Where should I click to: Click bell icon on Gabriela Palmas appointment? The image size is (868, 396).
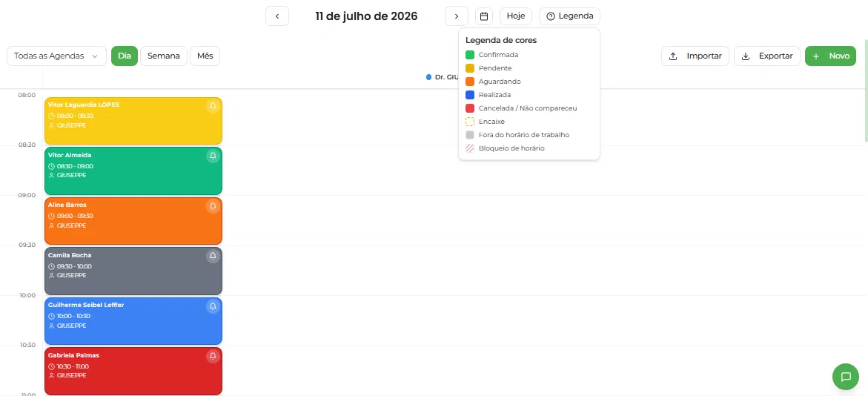pos(213,356)
